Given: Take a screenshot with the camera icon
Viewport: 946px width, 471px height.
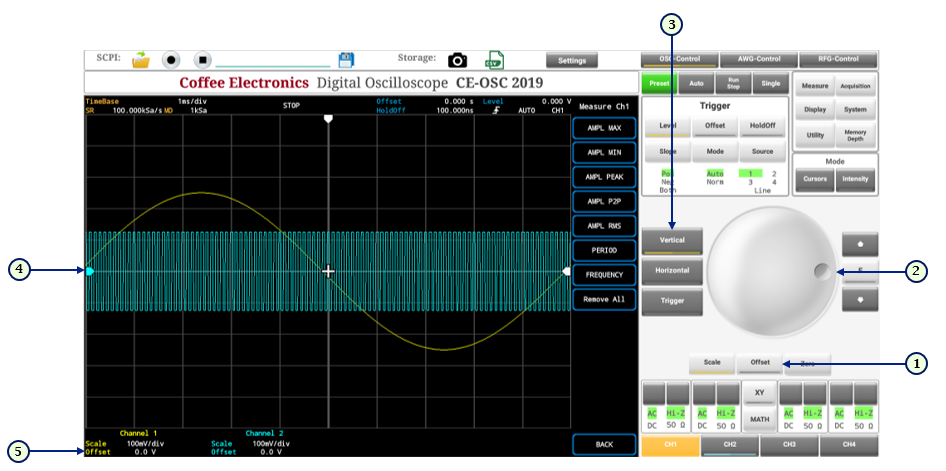Looking at the screenshot, I should pyautogui.click(x=457, y=60).
